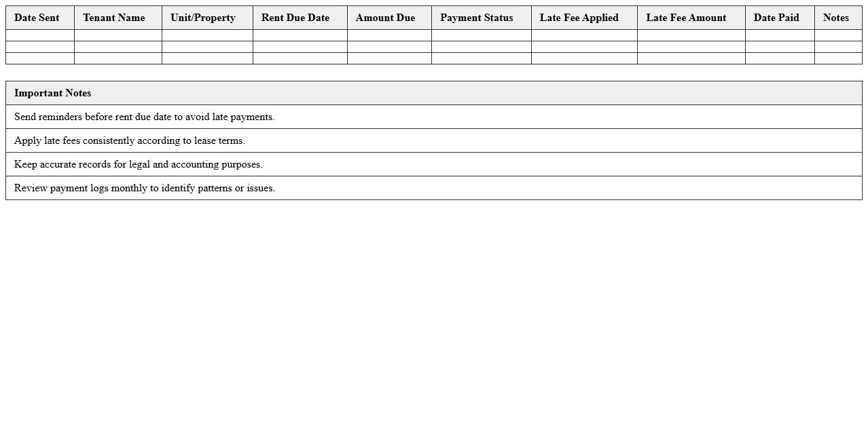The height and width of the screenshot is (441, 868).
Task: Click the Payment Status header cell
Action: click(x=476, y=18)
